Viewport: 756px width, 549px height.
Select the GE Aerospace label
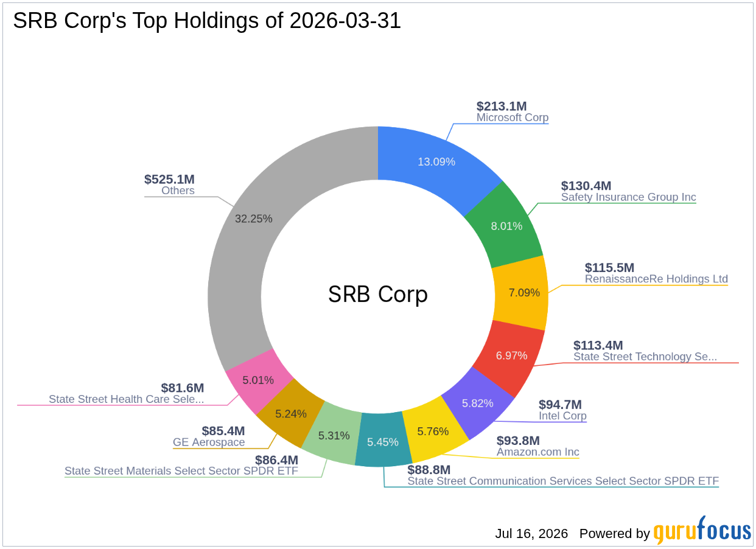click(x=209, y=442)
